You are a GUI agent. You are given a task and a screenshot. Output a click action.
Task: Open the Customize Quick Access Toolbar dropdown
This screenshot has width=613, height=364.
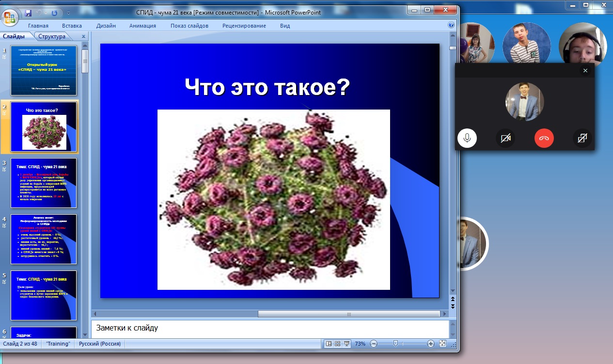pos(68,13)
